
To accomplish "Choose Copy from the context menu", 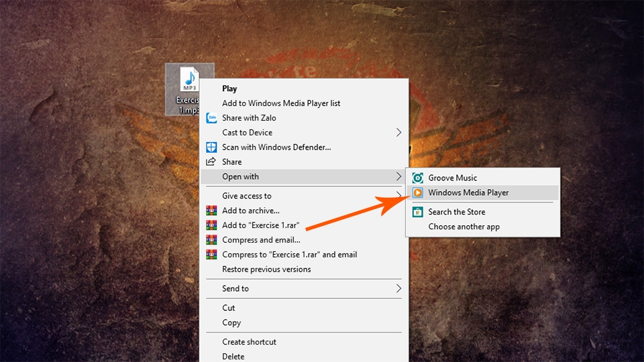I will click(x=304, y=322).
